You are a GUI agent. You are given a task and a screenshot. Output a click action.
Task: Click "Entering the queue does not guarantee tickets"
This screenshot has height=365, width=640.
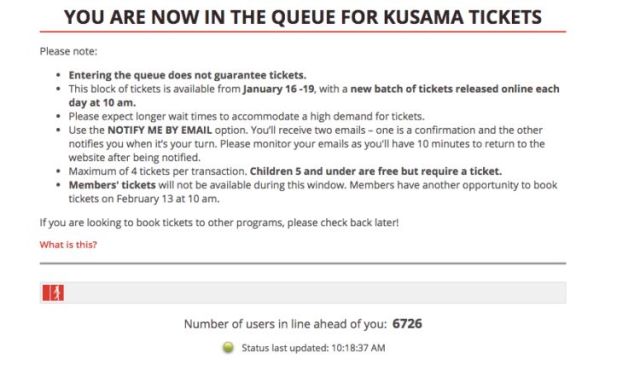coord(187,75)
